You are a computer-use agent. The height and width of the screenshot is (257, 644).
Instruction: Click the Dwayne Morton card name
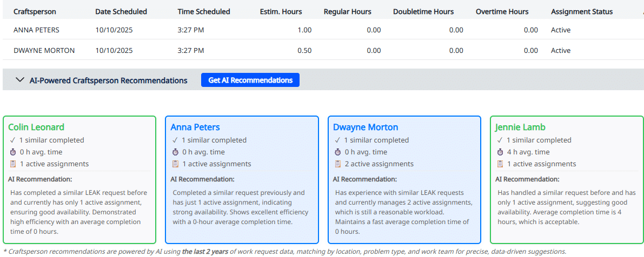(x=366, y=127)
